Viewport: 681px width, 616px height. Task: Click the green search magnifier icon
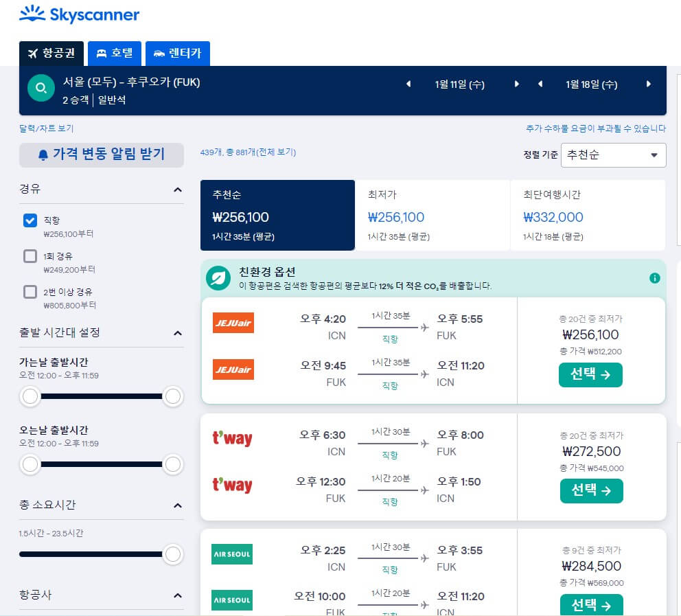[x=41, y=88]
